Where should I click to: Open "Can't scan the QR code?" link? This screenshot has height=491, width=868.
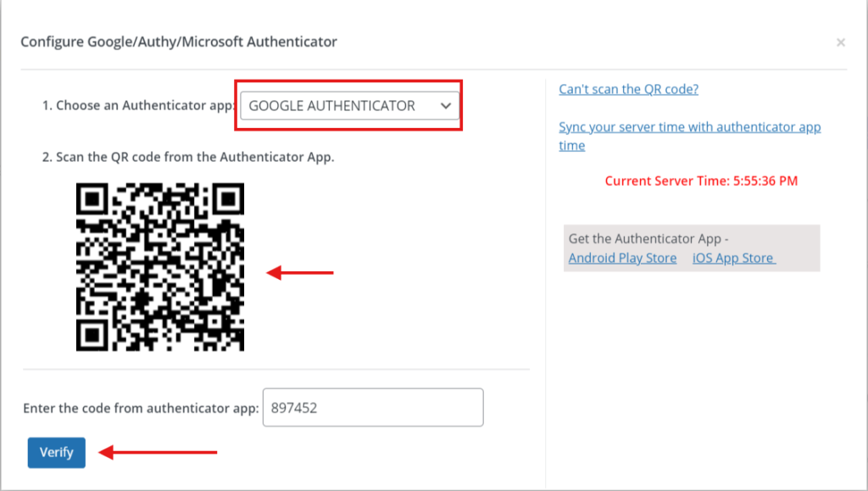click(628, 89)
